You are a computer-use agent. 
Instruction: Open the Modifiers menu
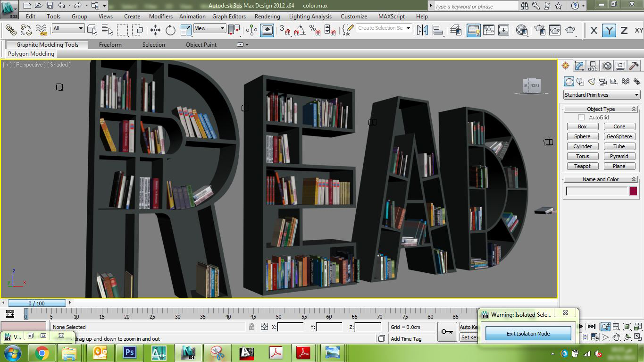coord(161,16)
